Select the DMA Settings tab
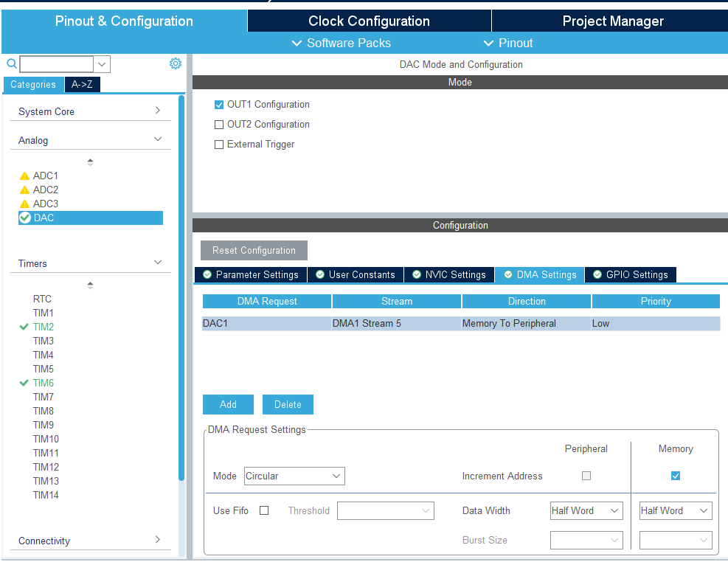This screenshot has width=728, height=562. (540, 275)
